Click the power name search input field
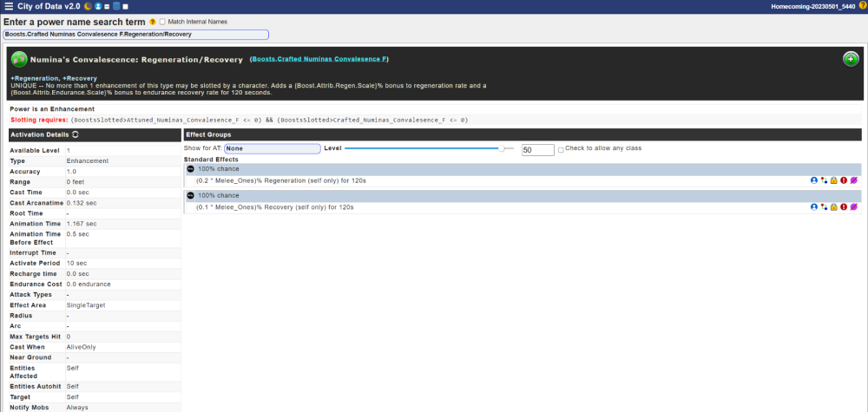 [136, 34]
